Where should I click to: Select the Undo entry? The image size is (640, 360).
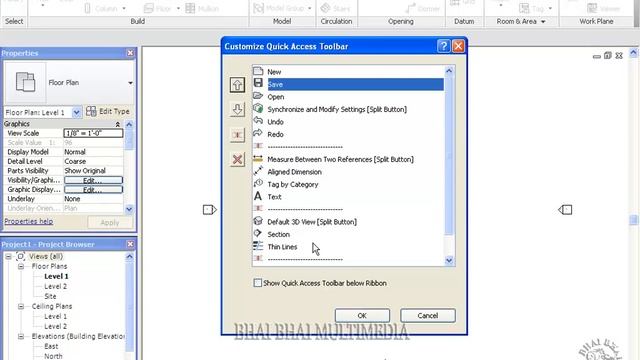click(x=348, y=122)
